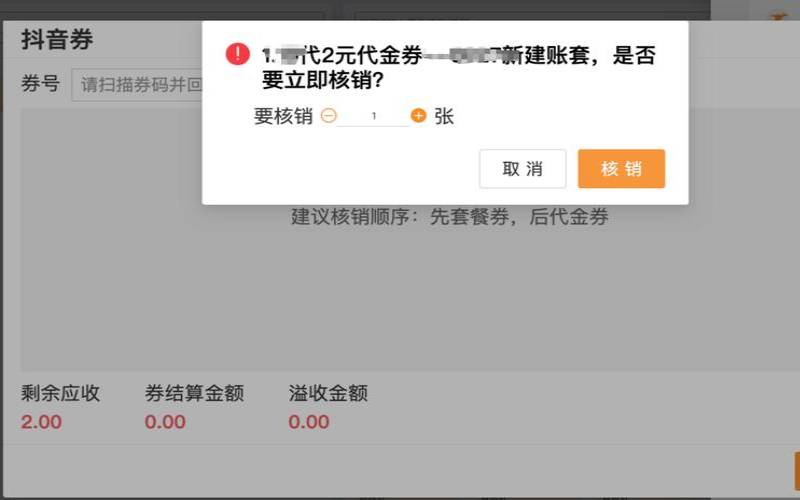Decrease the 核销 quantity with the minus icon
Viewport: 800px width, 500px height.
pyautogui.click(x=329, y=116)
